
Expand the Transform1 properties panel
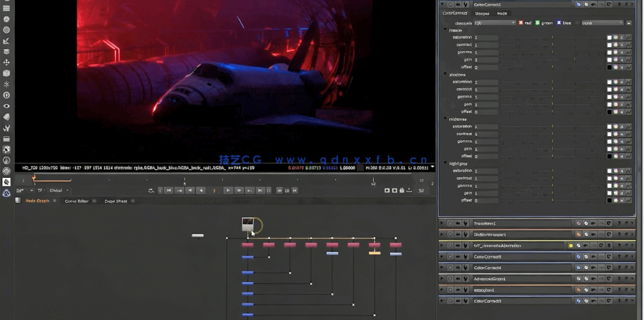[442, 224]
